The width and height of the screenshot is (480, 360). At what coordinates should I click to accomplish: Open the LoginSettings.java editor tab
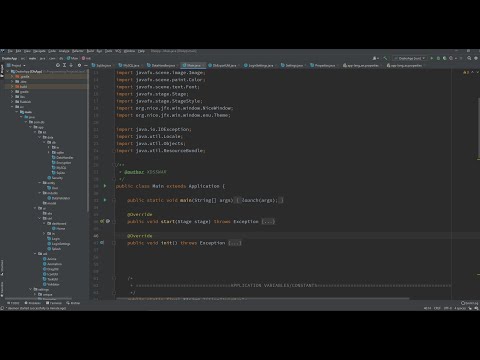[x=260, y=65]
